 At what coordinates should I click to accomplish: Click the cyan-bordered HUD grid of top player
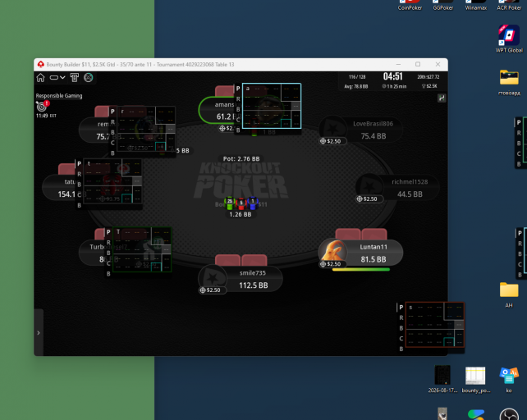pyautogui.click(x=272, y=106)
